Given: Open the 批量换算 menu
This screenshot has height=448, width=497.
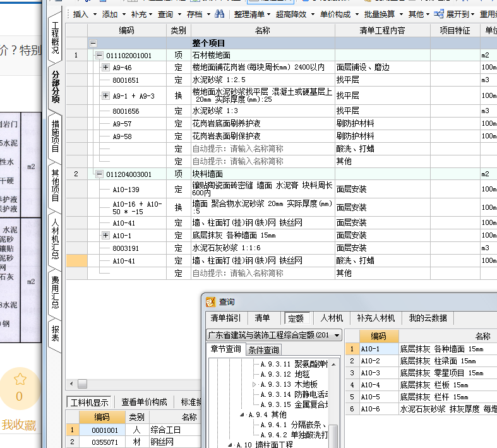Looking at the screenshot, I should click(383, 15).
